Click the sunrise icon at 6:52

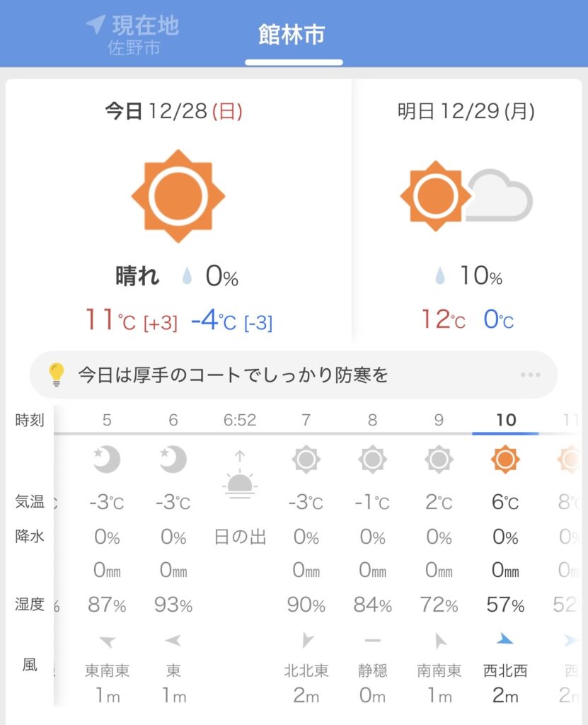click(x=239, y=476)
